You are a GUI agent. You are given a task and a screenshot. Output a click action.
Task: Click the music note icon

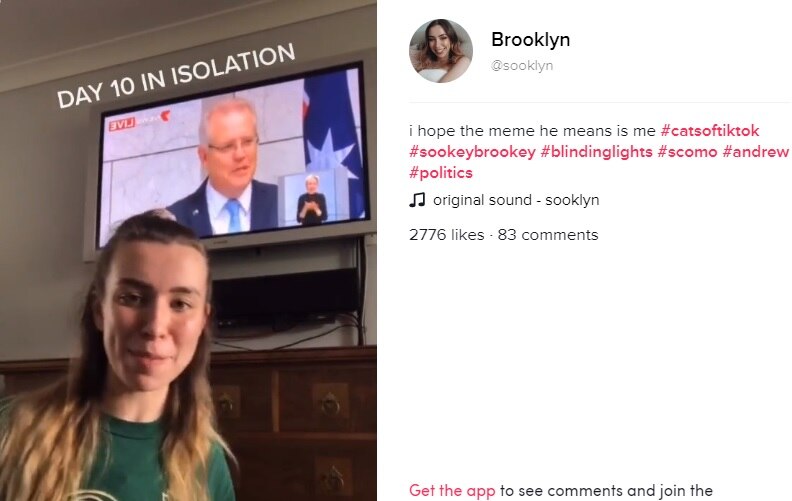(417, 200)
